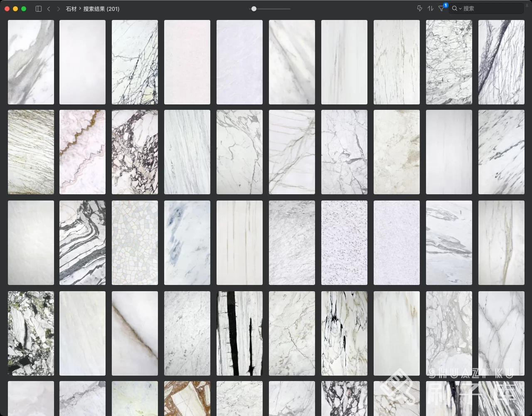Go back with the left arrow
The width and height of the screenshot is (532, 416).
49,9
